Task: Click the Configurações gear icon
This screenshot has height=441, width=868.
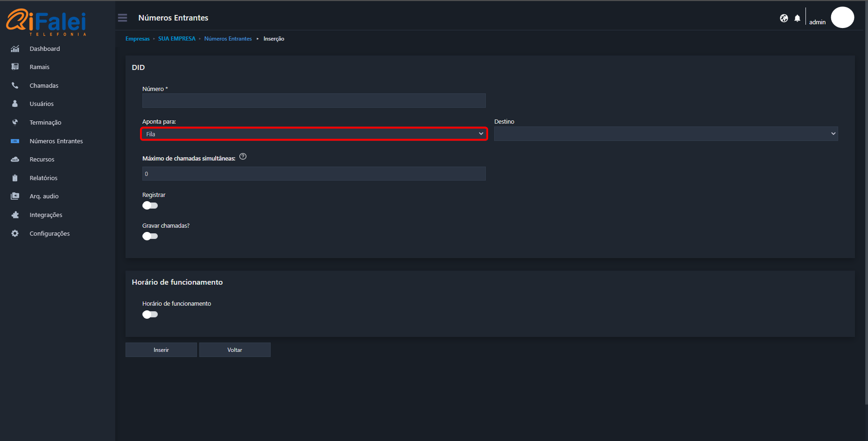Action: (15, 233)
